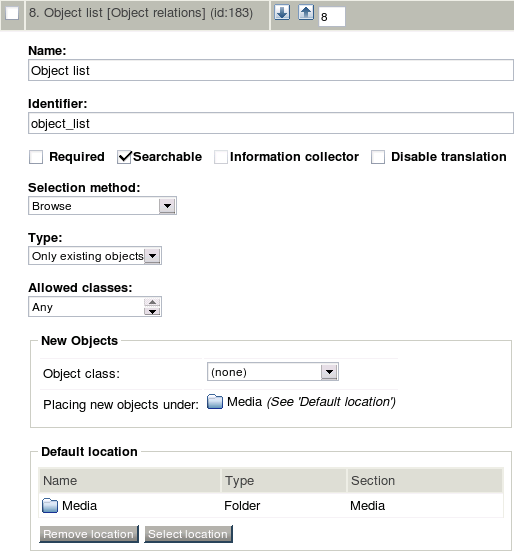Focus the Name input field

(x=271, y=70)
